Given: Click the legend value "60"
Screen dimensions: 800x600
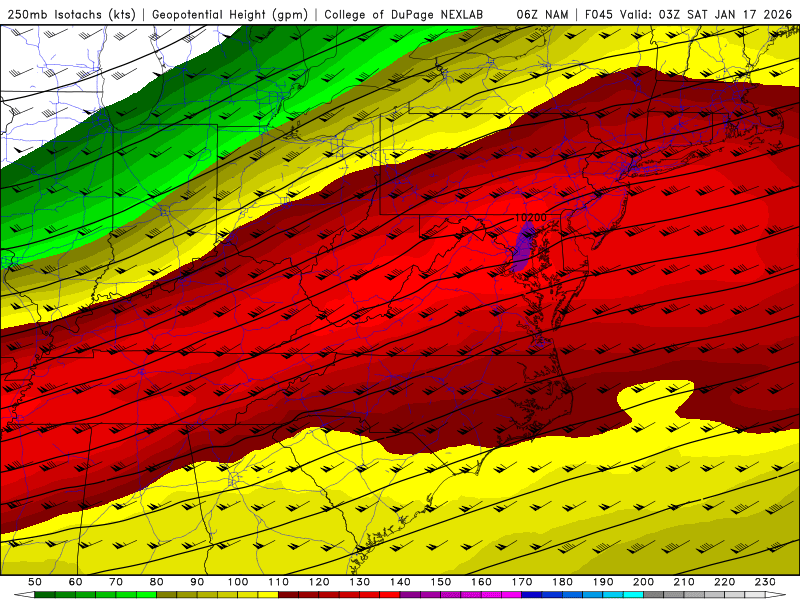Looking at the screenshot, I should click(x=76, y=582).
